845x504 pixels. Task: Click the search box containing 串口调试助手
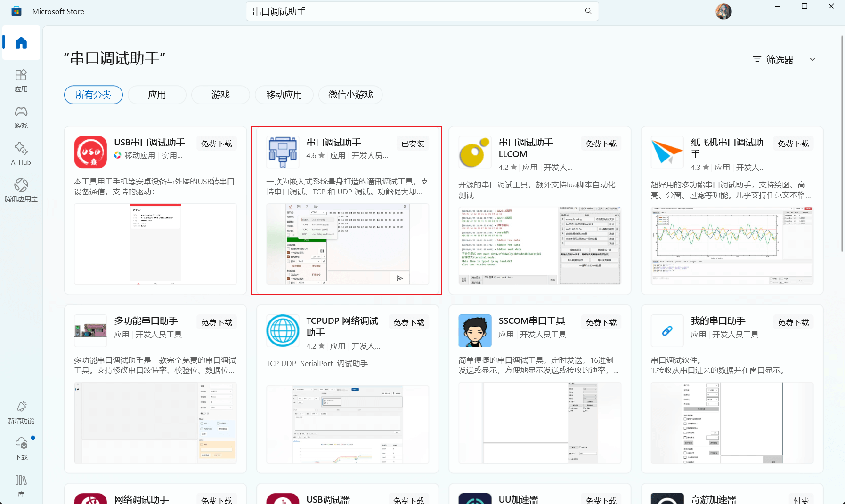[414, 11]
